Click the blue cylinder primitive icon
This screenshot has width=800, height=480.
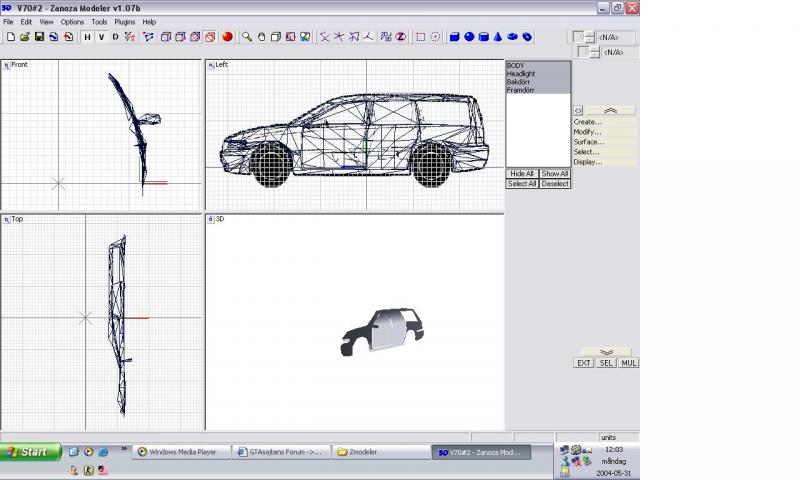click(x=484, y=37)
